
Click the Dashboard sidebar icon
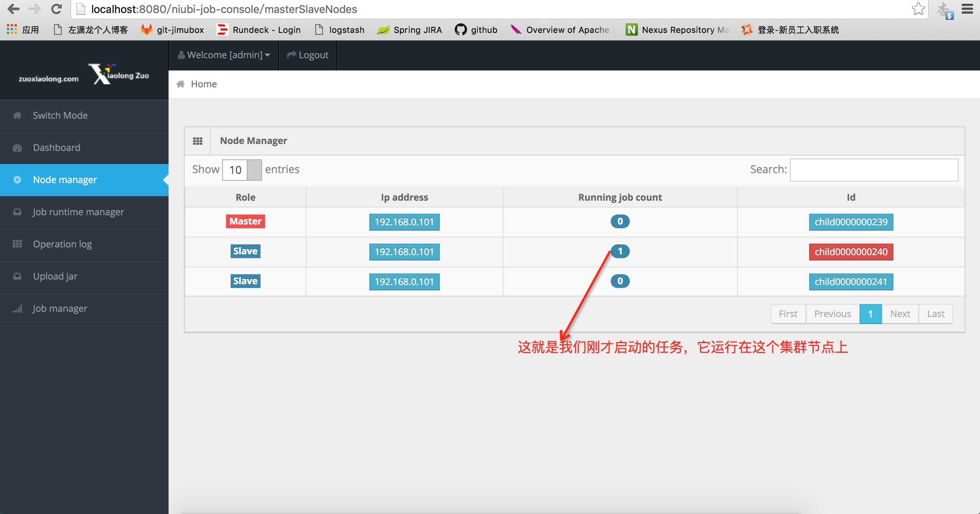18,147
